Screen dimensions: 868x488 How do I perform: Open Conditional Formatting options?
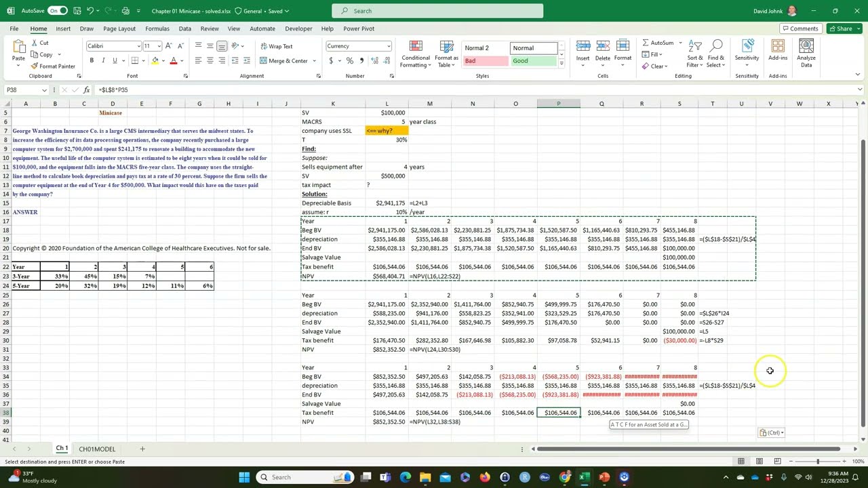click(416, 54)
